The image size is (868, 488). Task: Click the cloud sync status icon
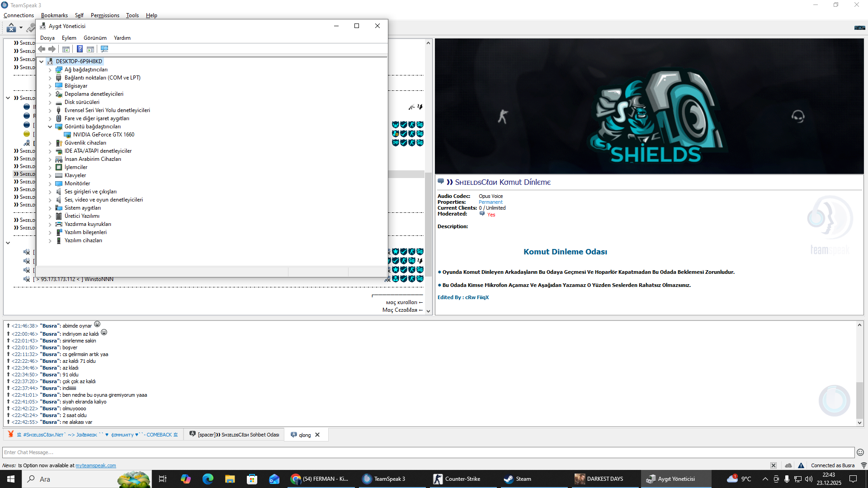788,465
